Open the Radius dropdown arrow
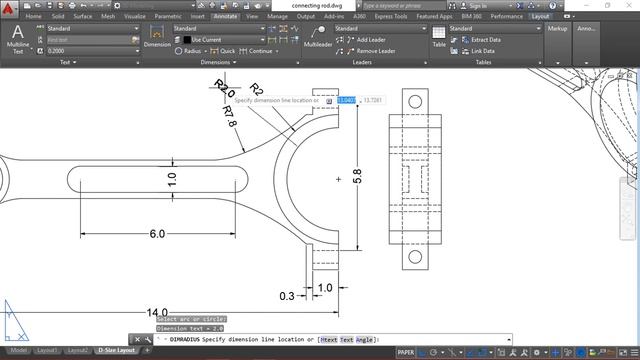This screenshot has height=360, width=640. [206, 51]
